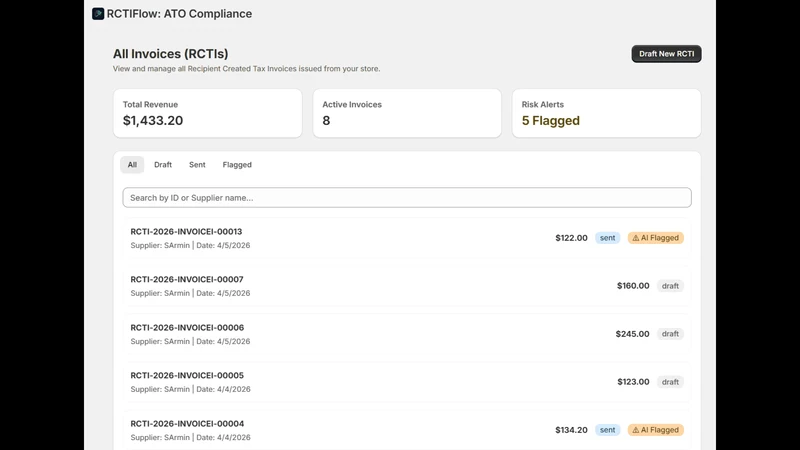Click the All Invoices (RCTIs) heading

pyautogui.click(x=170, y=54)
